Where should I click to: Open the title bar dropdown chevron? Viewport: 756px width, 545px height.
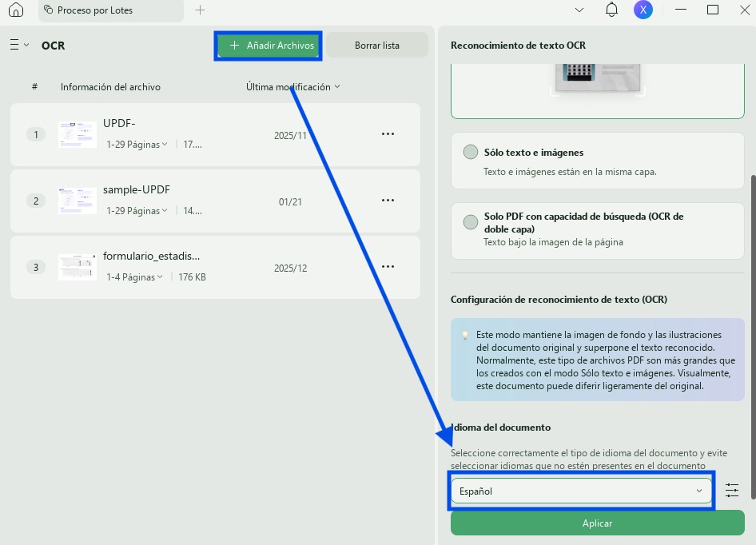click(x=579, y=10)
